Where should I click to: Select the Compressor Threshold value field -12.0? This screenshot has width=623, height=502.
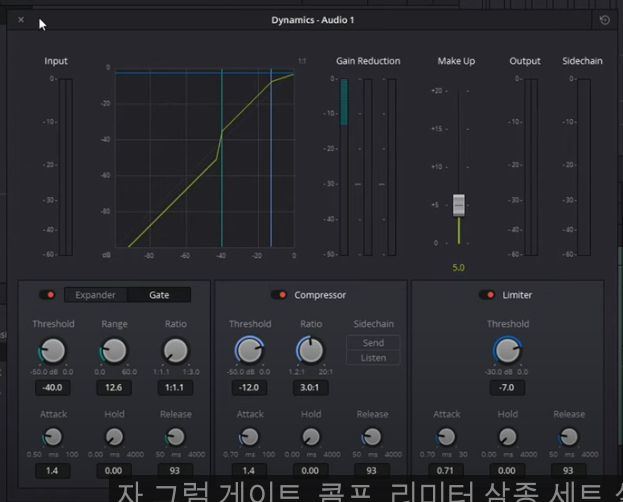(249, 388)
